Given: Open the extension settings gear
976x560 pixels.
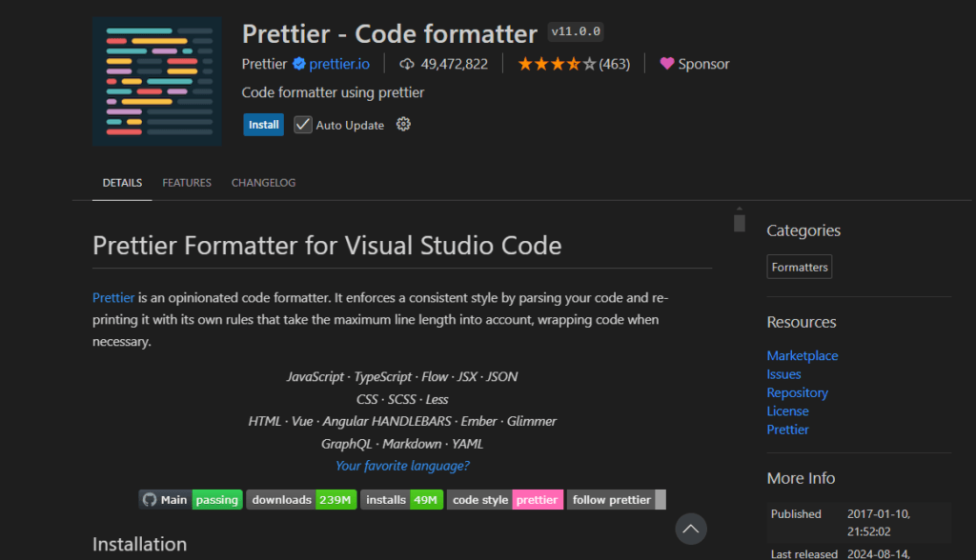Looking at the screenshot, I should pos(403,124).
